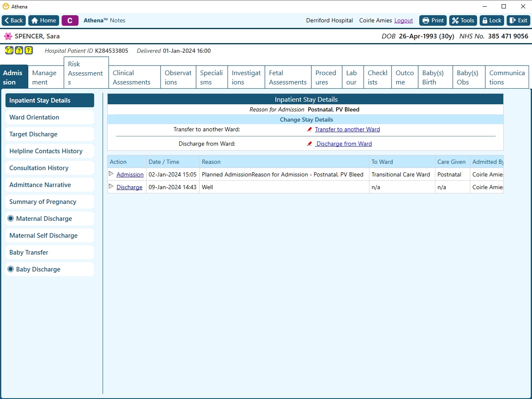Open the Discharge from Ward link
Screen dimensions: 532x399
344,144
